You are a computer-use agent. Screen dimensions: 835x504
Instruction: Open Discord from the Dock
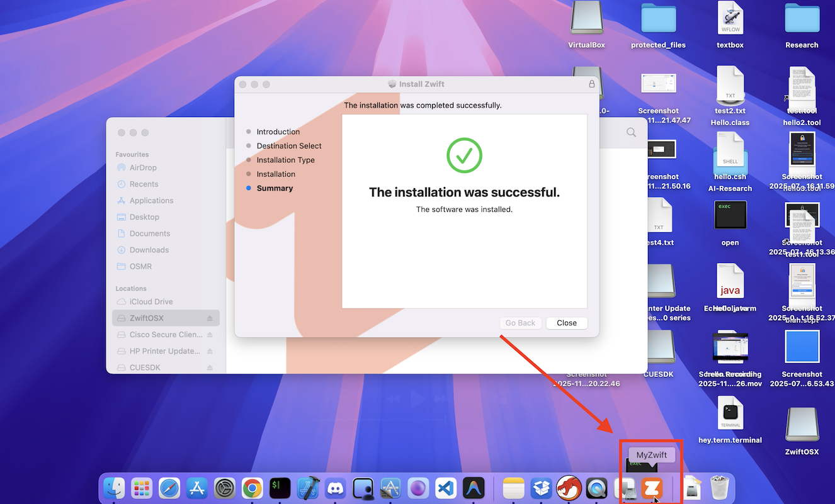point(335,488)
